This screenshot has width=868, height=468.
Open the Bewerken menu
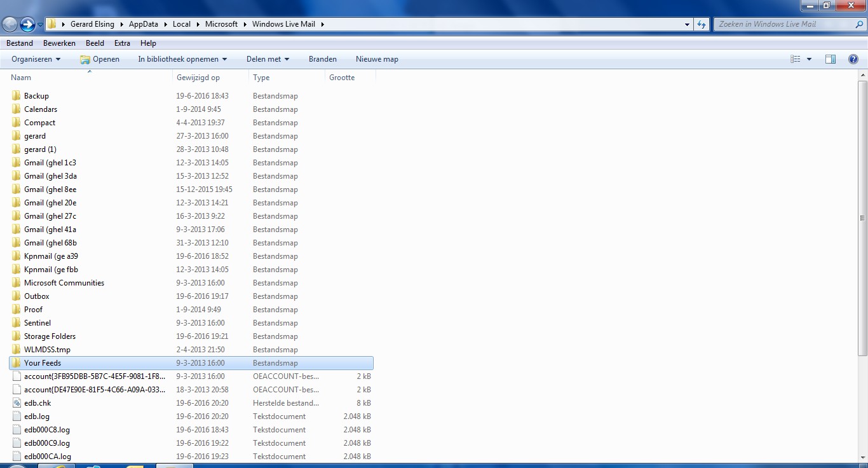click(59, 43)
